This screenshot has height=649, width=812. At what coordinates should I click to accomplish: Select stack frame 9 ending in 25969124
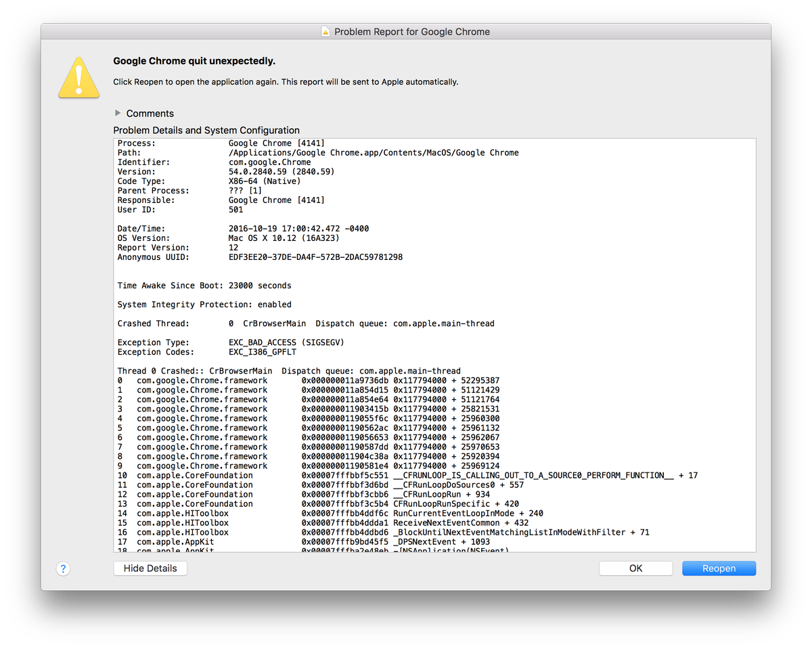click(x=309, y=466)
